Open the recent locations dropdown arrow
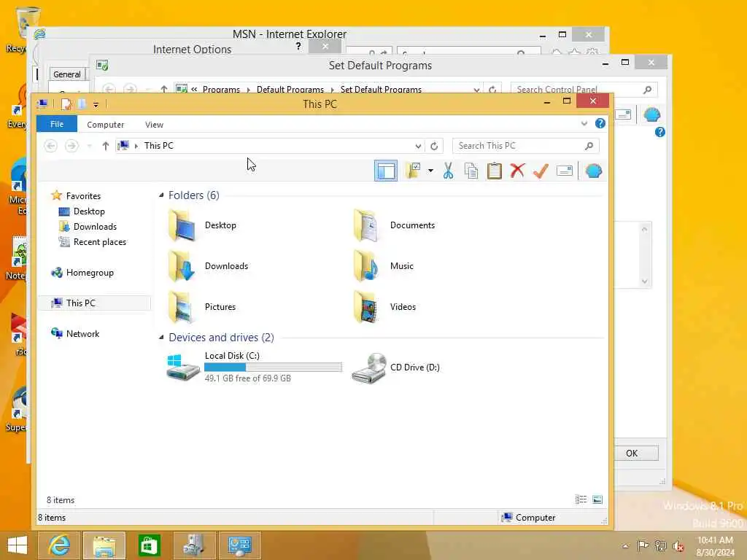This screenshot has width=747, height=560. pos(89,146)
